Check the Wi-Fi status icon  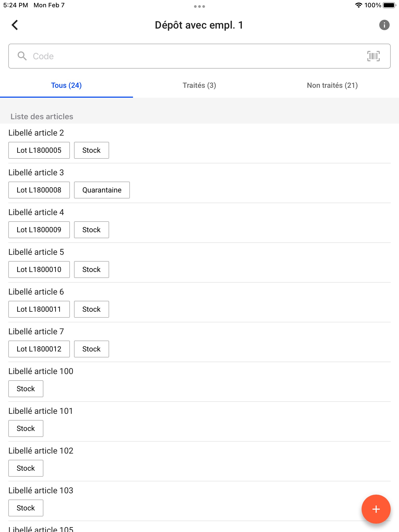point(359,5)
